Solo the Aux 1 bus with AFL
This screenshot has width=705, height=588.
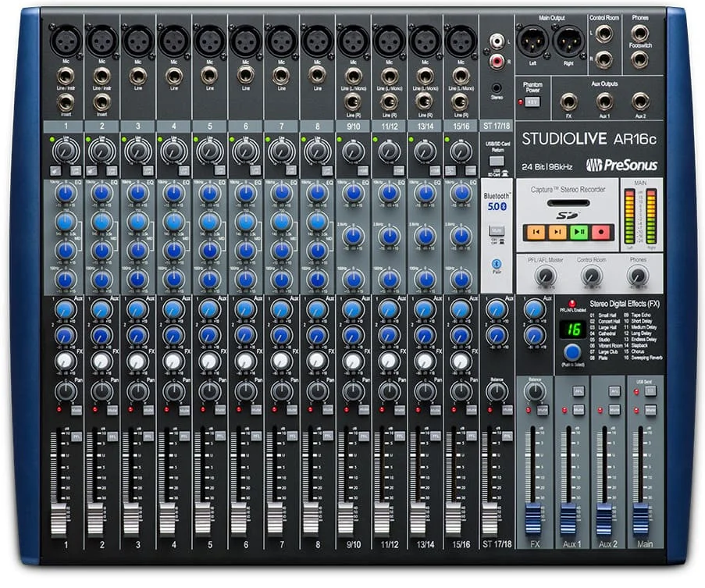pyautogui.click(x=579, y=391)
